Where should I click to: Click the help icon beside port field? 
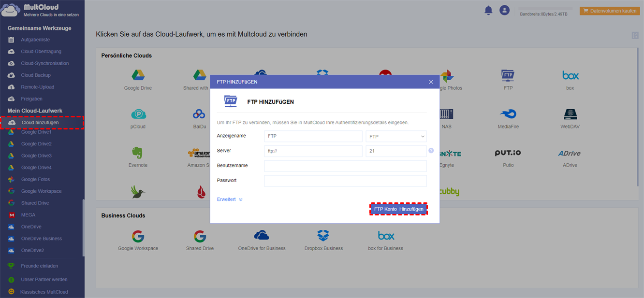tap(431, 151)
